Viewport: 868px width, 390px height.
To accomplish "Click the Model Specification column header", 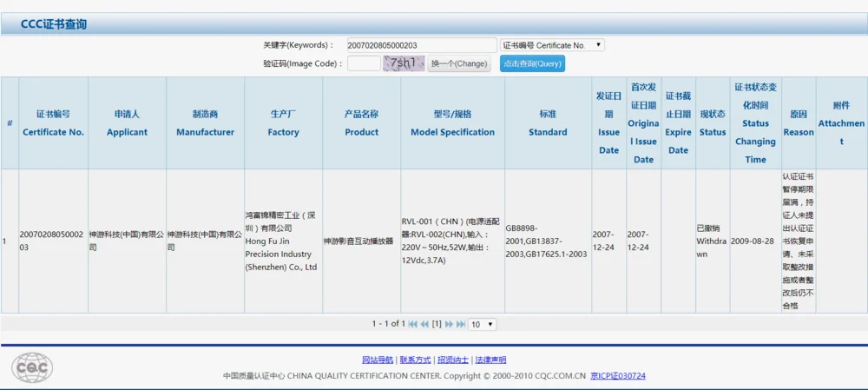I will (x=453, y=123).
